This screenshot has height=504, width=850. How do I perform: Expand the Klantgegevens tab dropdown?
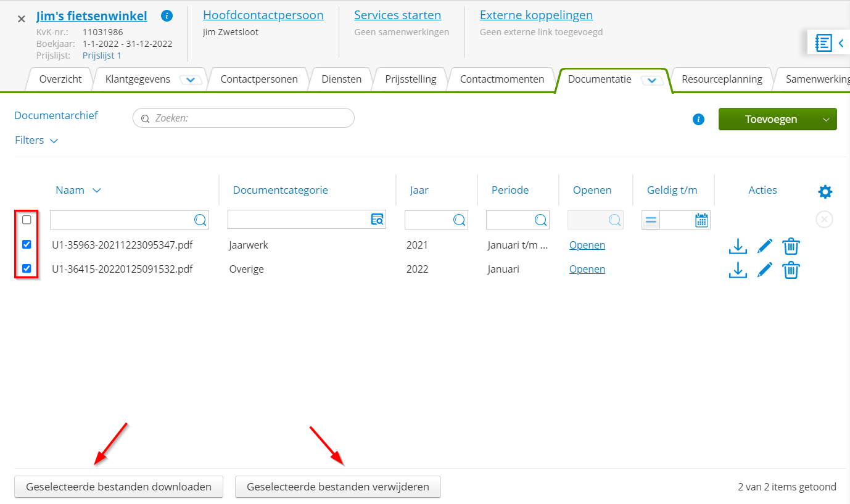[190, 79]
